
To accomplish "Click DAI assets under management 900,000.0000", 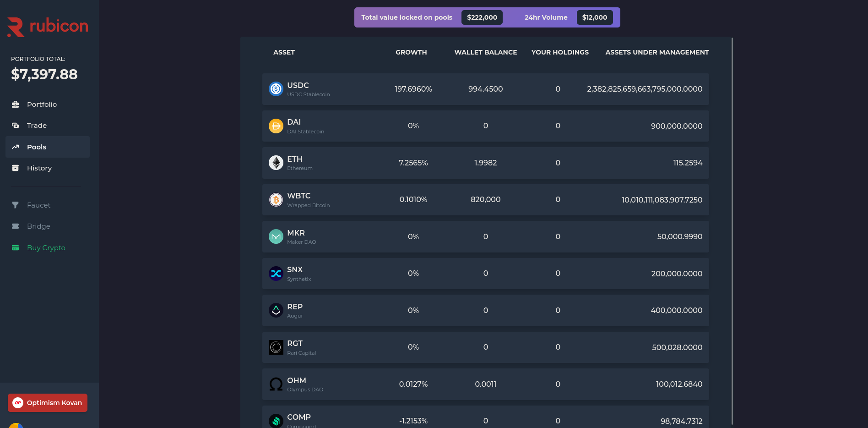I will [x=677, y=126].
